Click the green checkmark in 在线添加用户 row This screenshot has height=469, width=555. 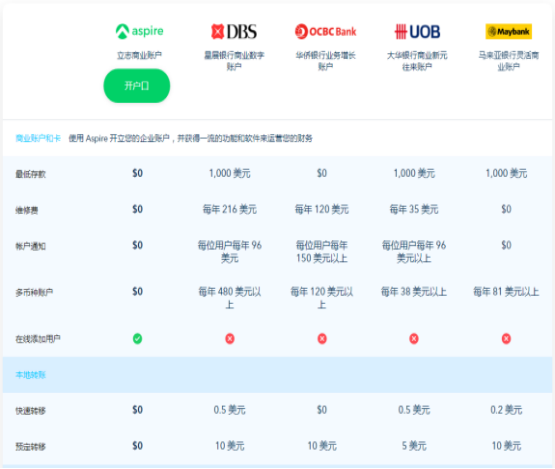pos(137,339)
